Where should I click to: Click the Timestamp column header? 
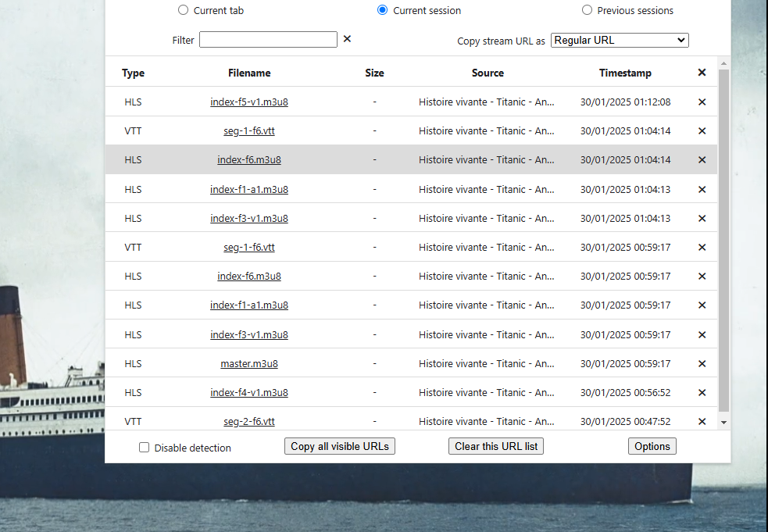point(626,73)
